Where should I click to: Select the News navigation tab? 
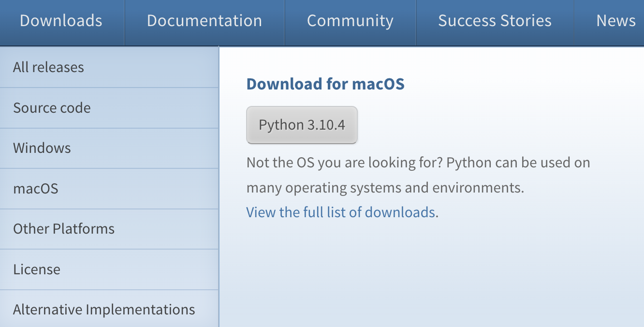tap(615, 21)
